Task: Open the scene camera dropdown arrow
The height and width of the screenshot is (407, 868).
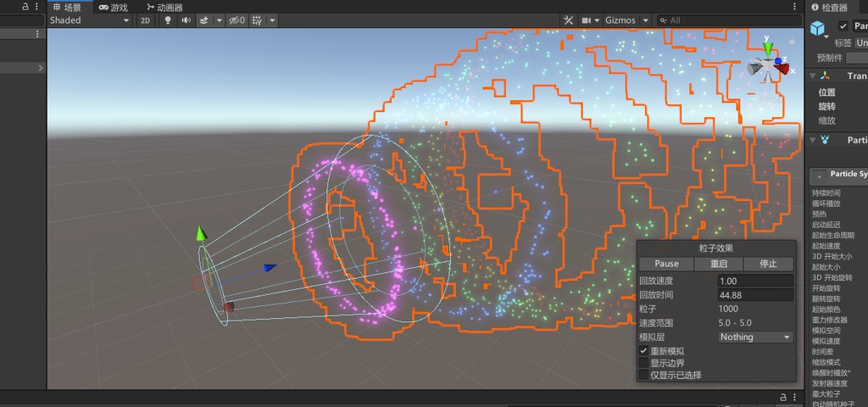Action: click(x=597, y=20)
